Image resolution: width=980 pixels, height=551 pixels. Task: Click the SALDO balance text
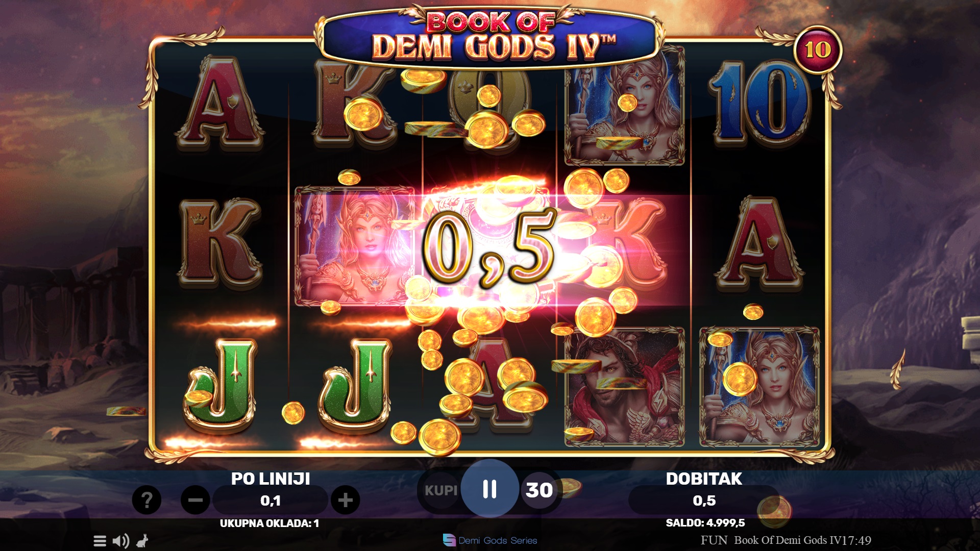[x=705, y=523]
